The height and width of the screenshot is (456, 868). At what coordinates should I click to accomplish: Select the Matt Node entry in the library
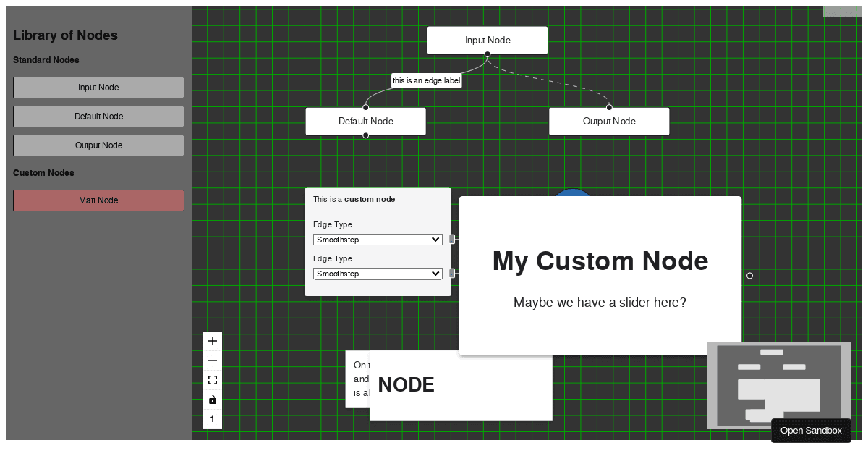point(98,200)
